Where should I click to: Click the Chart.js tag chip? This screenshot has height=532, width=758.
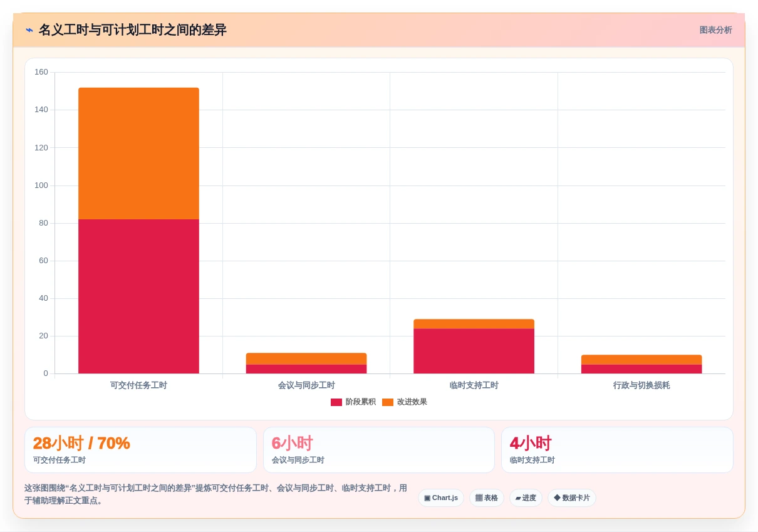click(x=441, y=498)
